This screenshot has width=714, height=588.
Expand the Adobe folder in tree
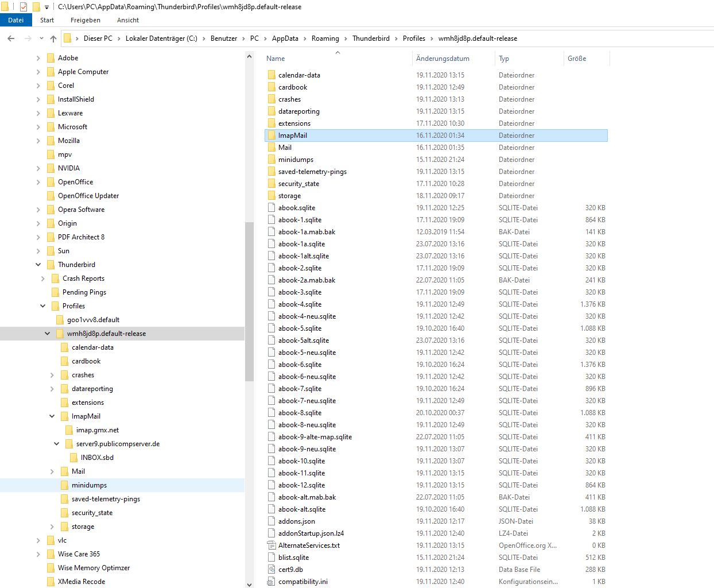pyautogui.click(x=38, y=58)
